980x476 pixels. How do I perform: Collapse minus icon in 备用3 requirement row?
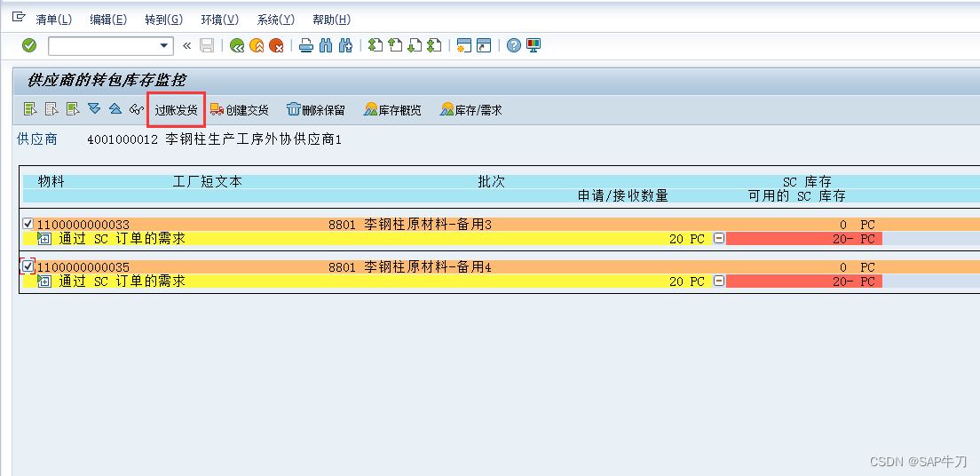(719, 238)
